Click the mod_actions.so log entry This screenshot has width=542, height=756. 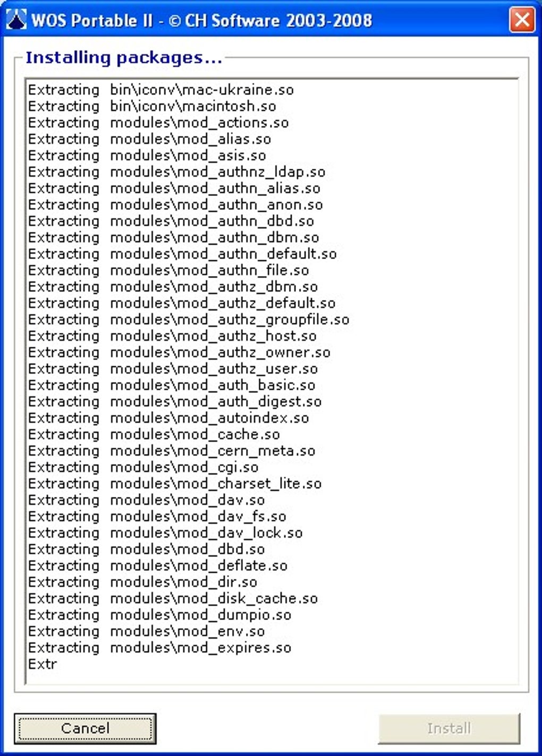[x=158, y=123]
